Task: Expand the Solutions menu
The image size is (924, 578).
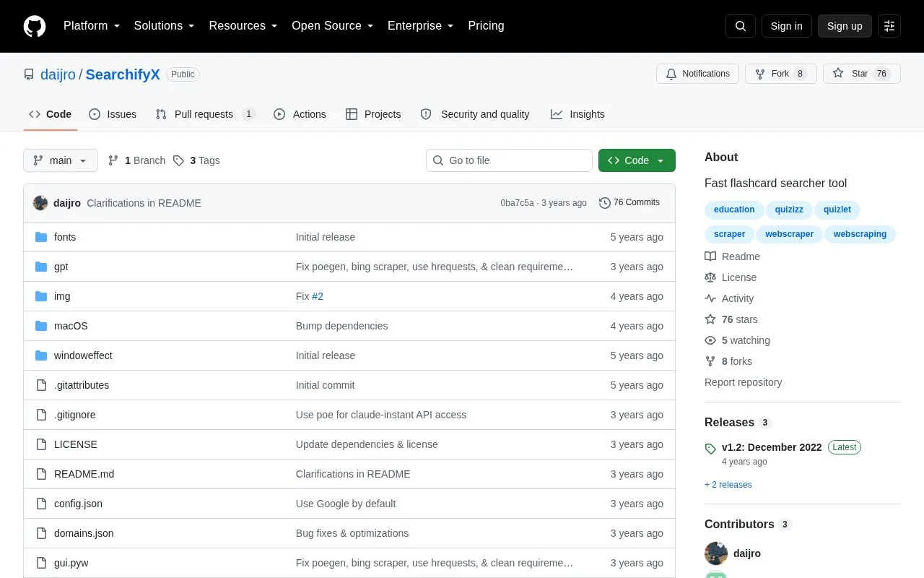Action: 165,26
